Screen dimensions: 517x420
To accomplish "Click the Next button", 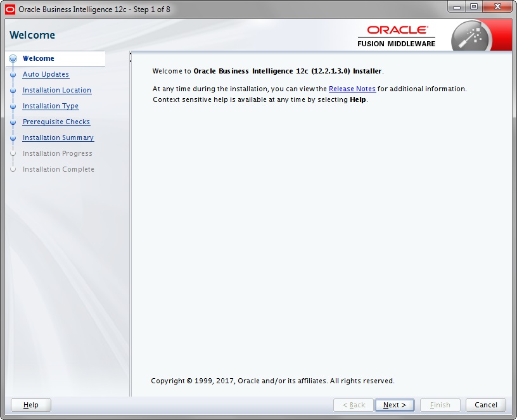I will [x=394, y=405].
